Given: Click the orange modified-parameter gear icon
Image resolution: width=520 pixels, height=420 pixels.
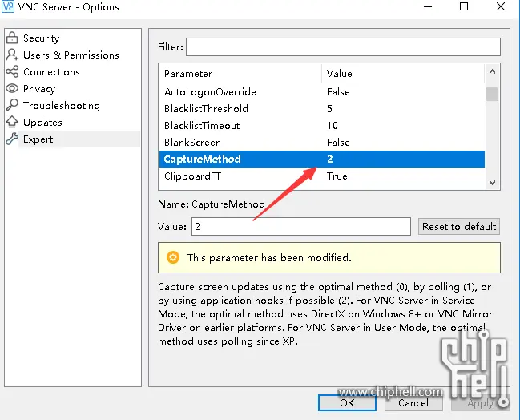Looking at the screenshot, I should pos(173,257).
